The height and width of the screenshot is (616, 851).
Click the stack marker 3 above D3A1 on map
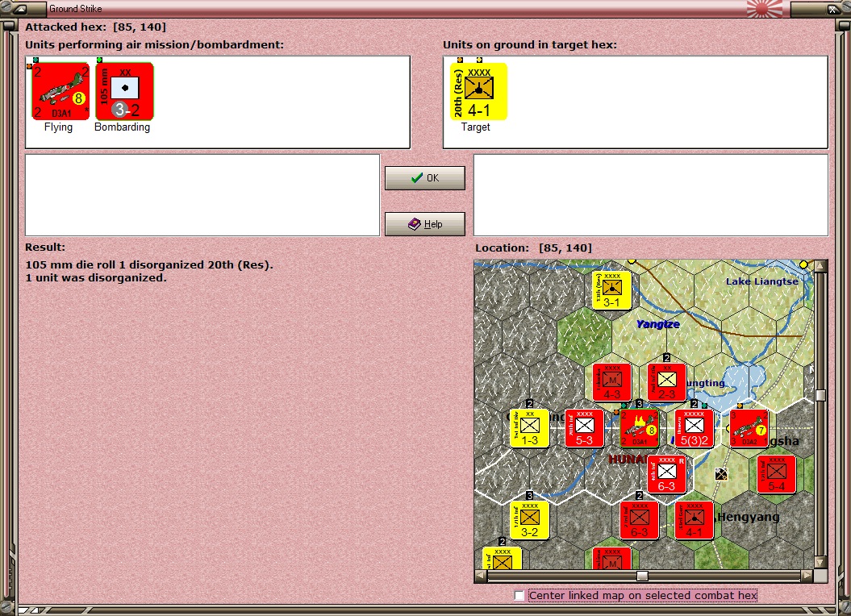[640, 404]
